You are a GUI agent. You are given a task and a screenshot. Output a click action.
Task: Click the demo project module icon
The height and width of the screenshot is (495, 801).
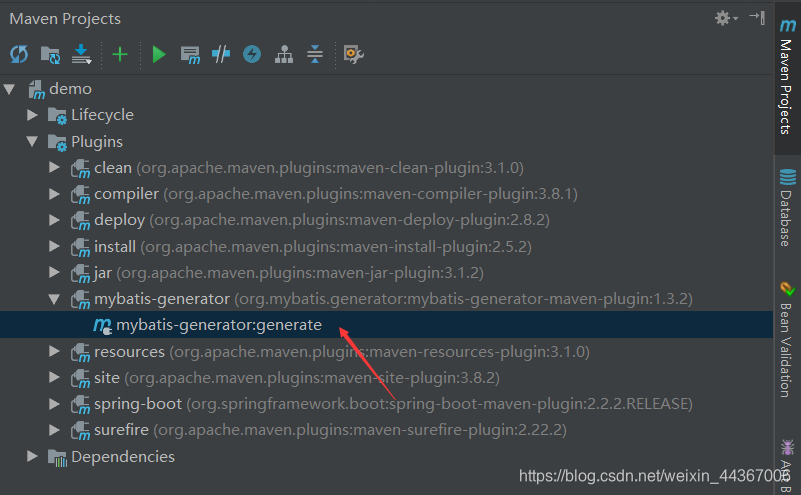pos(36,89)
